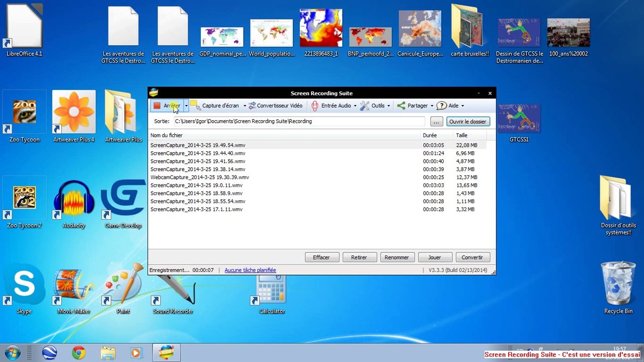Image resolution: width=644 pixels, height=362 pixels.
Task: Open Windows Explorer from the taskbar
Action: pyautogui.click(x=108, y=352)
